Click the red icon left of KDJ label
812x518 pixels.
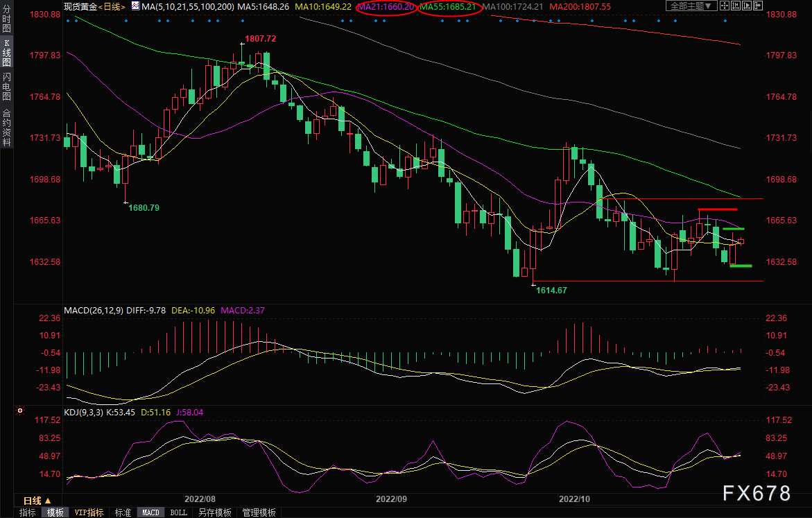[19, 412]
